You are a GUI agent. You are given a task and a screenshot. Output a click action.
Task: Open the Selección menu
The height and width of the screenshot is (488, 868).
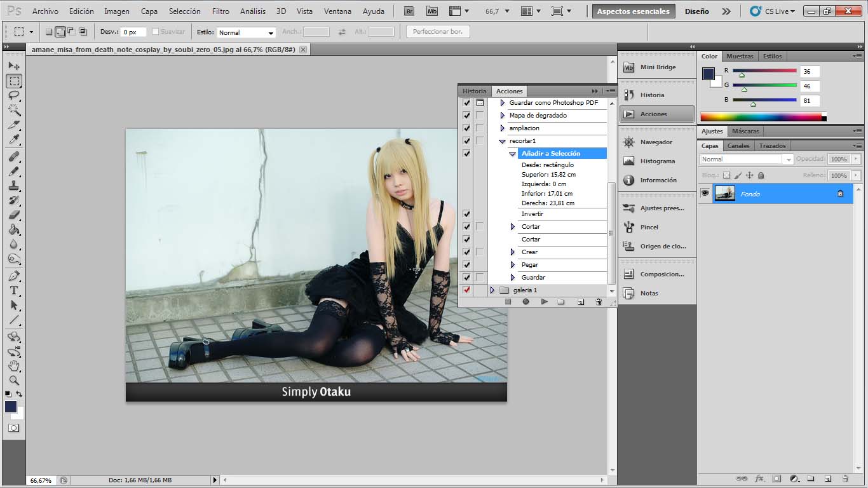185,11
